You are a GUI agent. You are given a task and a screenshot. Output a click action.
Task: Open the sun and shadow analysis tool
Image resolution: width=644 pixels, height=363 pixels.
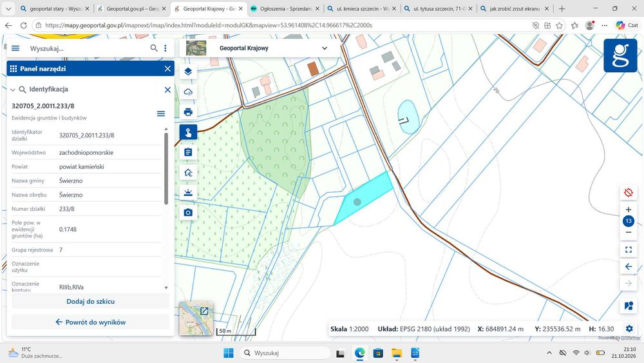coord(188,192)
